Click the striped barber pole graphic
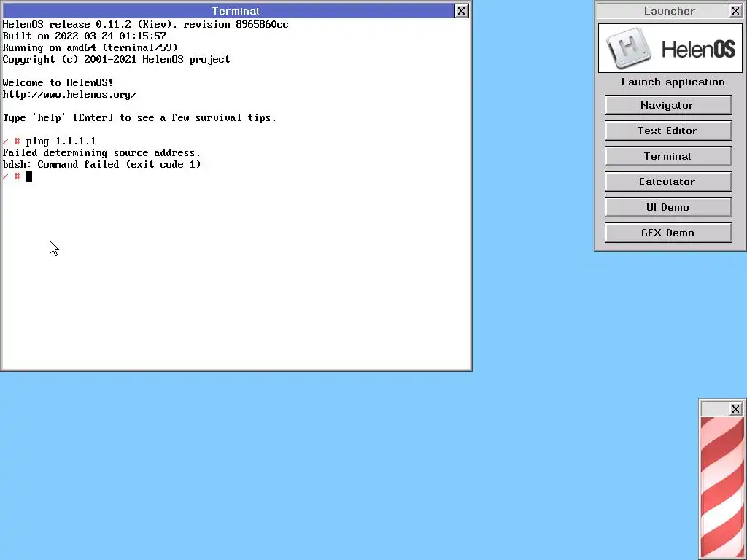This screenshot has width=747, height=560. click(x=722, y=488)
